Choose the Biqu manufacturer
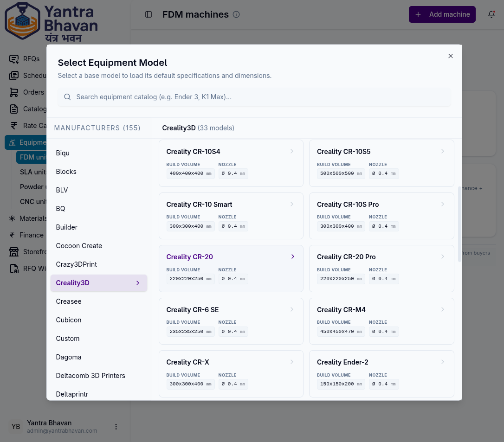Viewport: 504px width, 442px height. pos(63,153)
